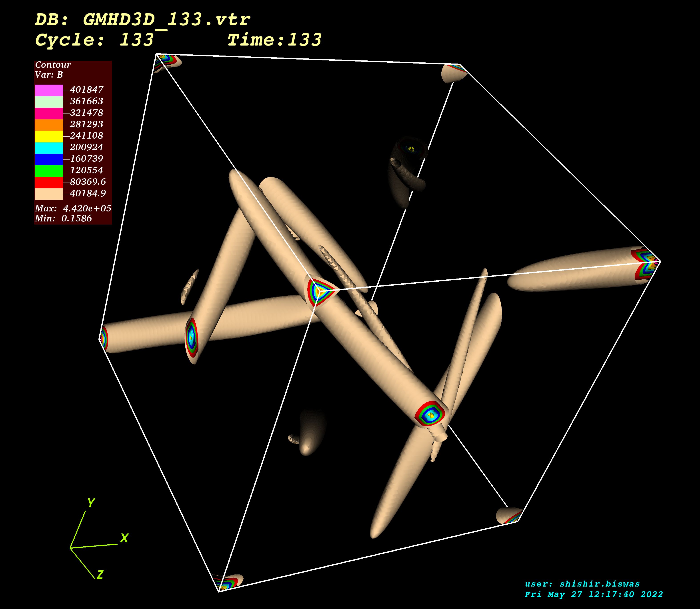Click the pink 321478 legend color swatch

point(49,113)
